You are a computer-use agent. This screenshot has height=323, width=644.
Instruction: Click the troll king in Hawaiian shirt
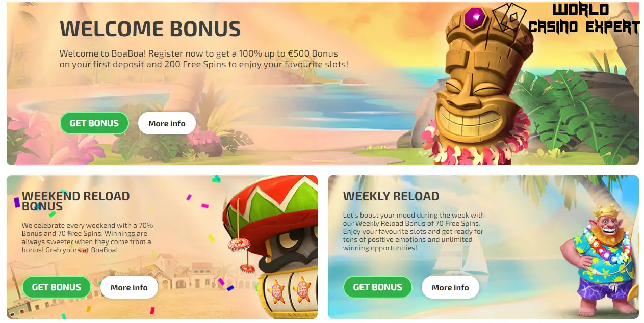(597, 260)
